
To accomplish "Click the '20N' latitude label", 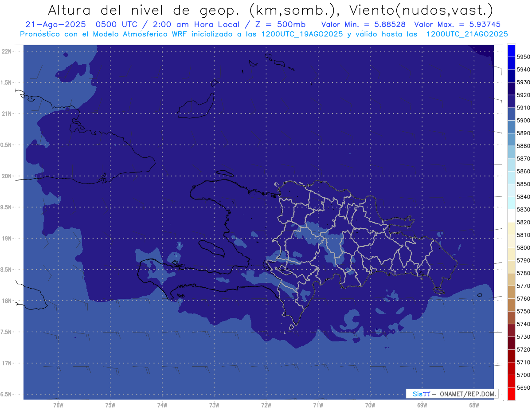I will click(x=6, y=176).
